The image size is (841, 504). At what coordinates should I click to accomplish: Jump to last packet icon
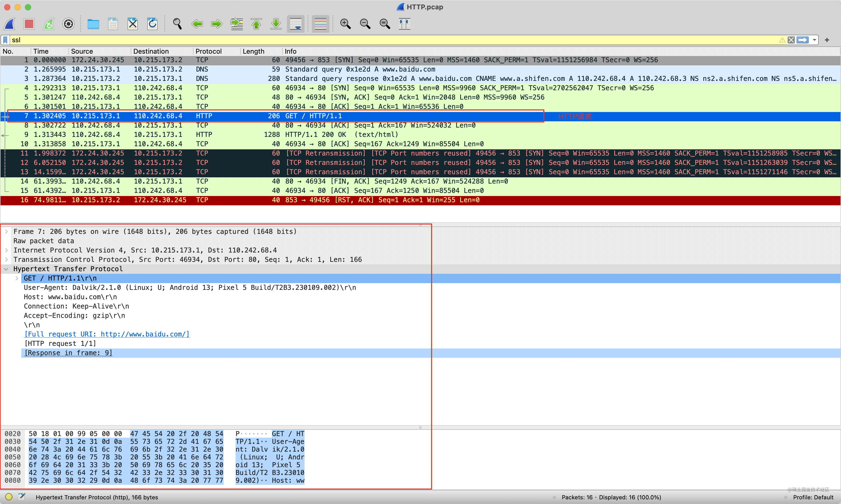click(x=276, y=24)
